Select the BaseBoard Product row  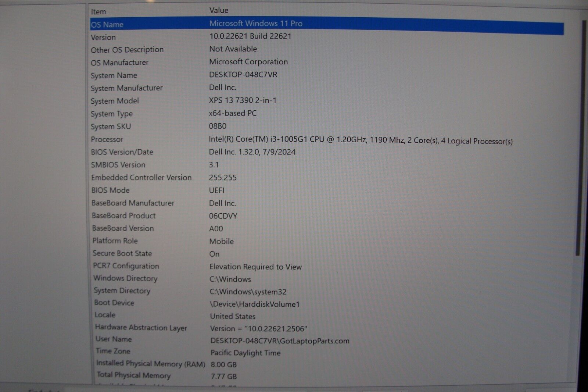click(x=124, y=216)
